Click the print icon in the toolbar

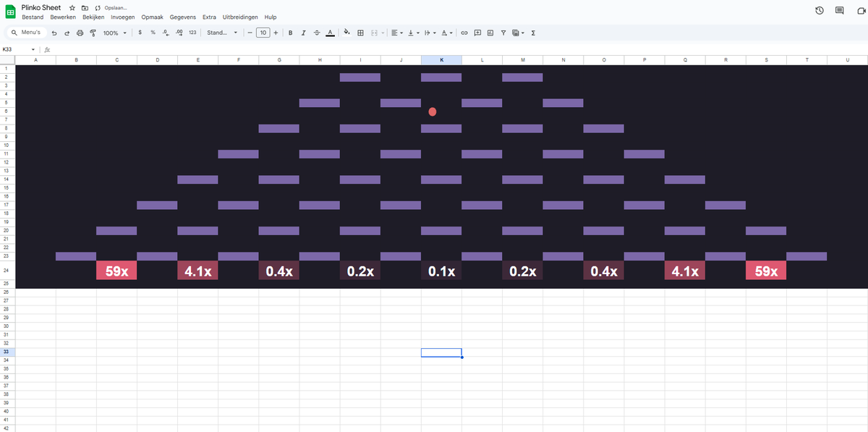click(80, 33)
